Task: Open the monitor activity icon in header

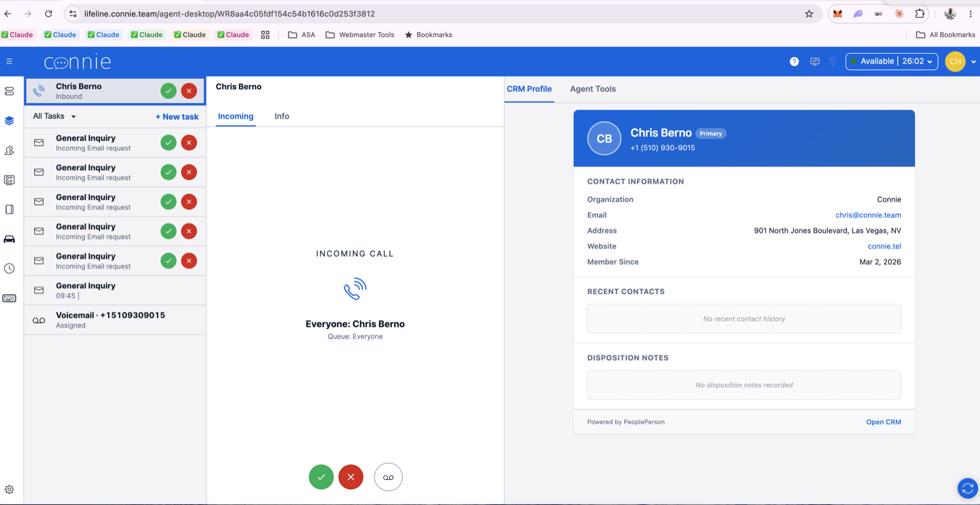Action: pyautogui.click(x=815, y=61)
